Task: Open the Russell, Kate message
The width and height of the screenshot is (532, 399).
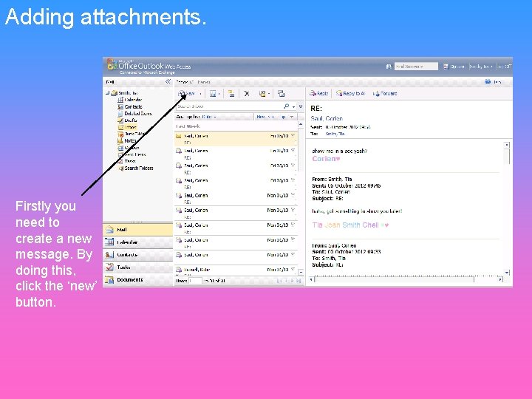Action: point(236,270)
